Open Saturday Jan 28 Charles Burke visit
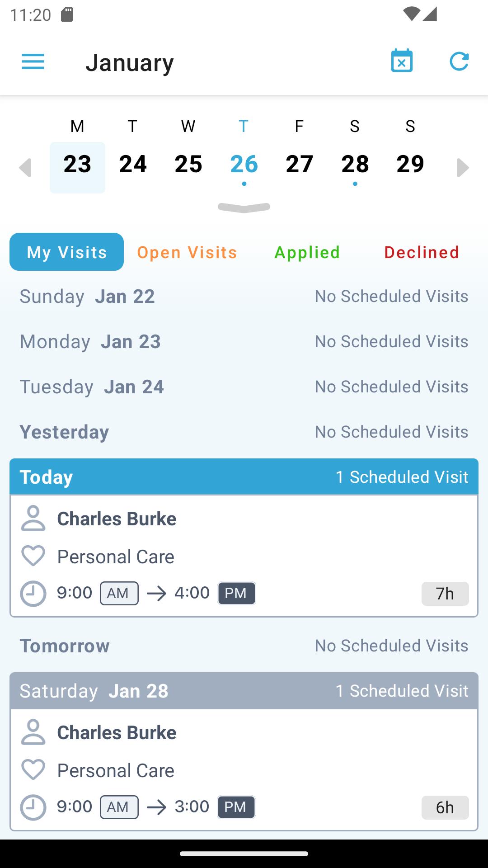The height and width of the screenshot is (868, 488). (244, 769)
